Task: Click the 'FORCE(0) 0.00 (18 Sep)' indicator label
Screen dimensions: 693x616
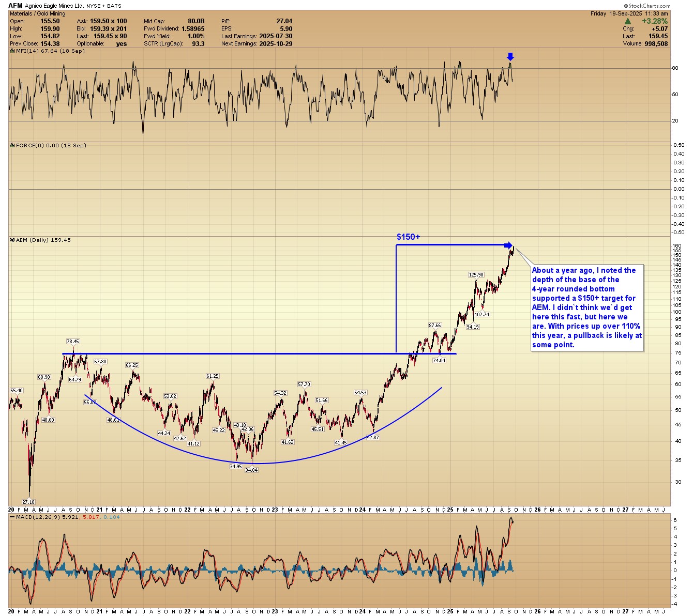Action: coord(51,146)
